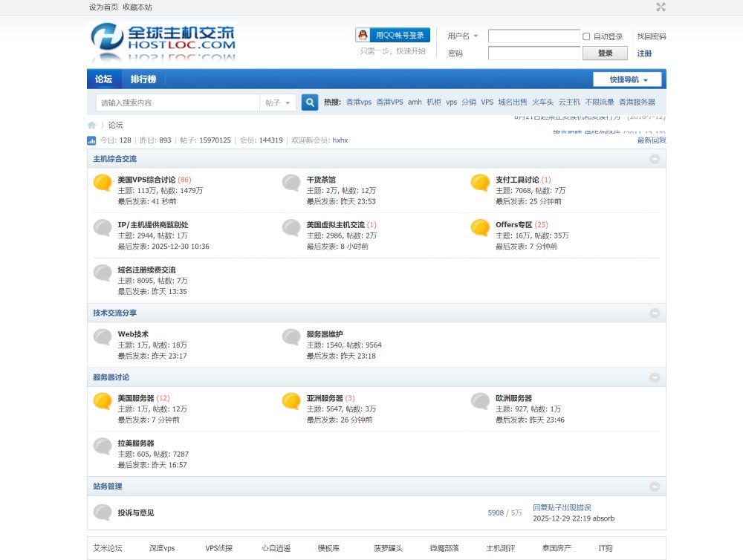Collapse the 主机综合交流 section

pos(655,159)
